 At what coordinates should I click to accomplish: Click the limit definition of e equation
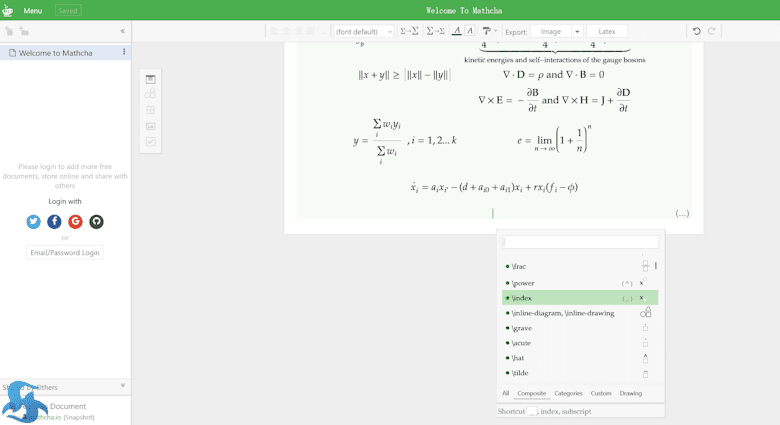coord(555,139)
